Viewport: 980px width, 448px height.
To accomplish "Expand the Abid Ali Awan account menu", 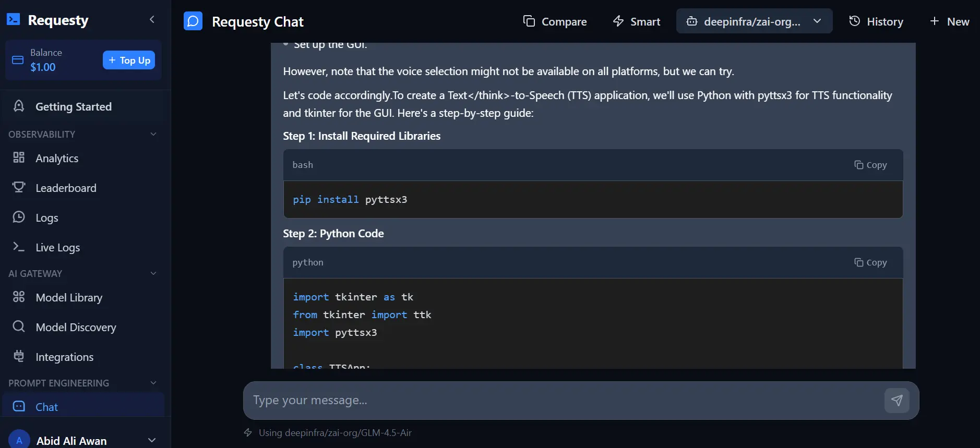I will pyautogui.click(x=152, y=440).
